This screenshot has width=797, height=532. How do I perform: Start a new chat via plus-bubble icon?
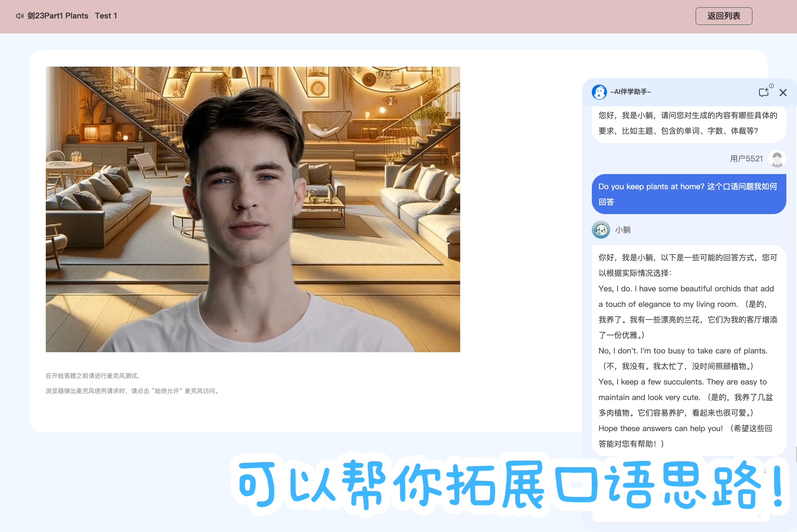tap(764, 92)
